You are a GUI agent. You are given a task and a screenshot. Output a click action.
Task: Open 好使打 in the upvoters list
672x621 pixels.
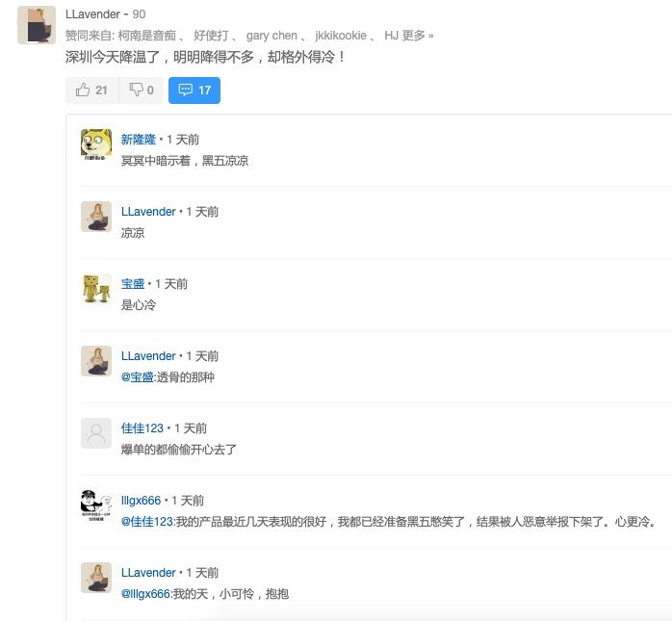[x=211, y=36]
